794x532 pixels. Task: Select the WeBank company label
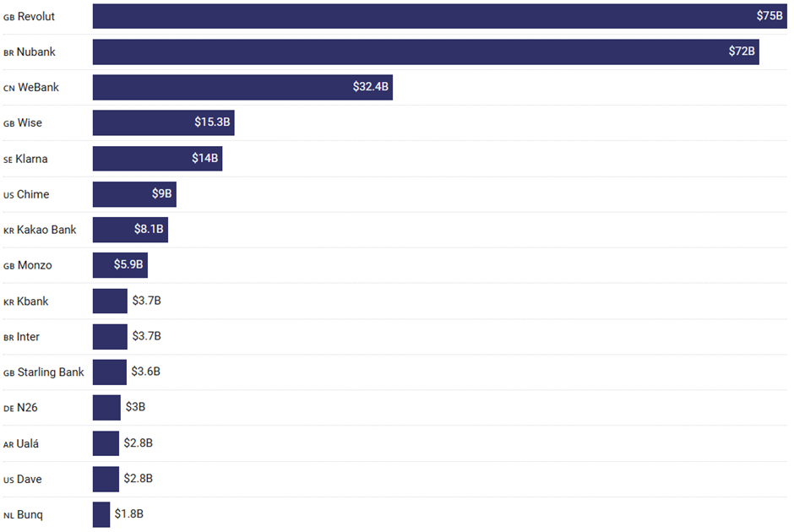pos(38,87)
